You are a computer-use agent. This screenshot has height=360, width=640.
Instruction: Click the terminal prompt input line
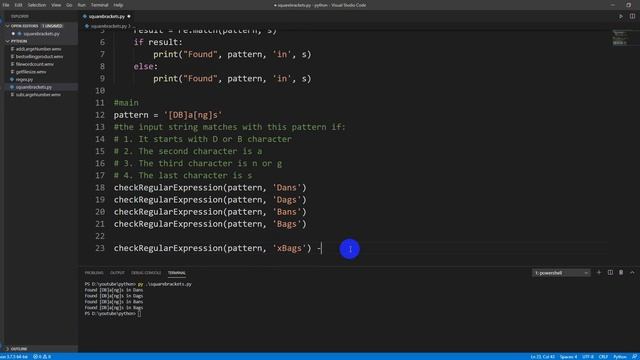[x=113, y=313]
